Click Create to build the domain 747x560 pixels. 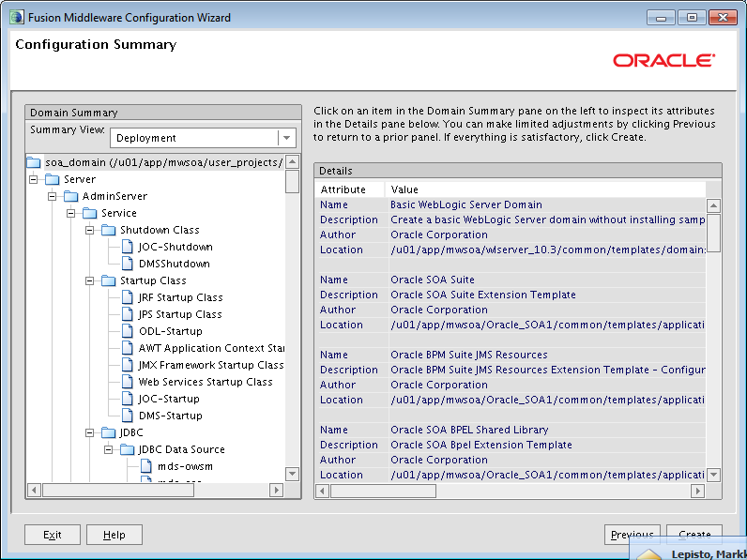[x=694, y=535]
